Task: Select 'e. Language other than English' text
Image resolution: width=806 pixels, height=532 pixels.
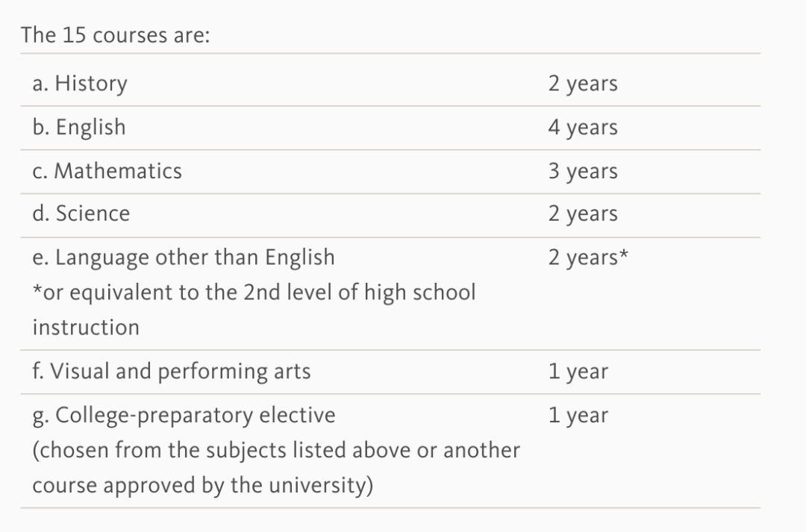Action: tap(184, 257)
